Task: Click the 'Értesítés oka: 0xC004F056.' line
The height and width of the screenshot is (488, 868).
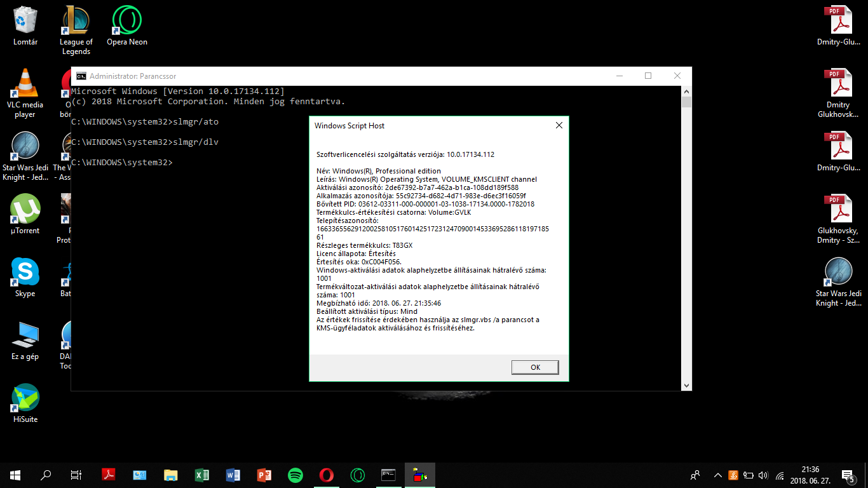Action: coord(359,262)
